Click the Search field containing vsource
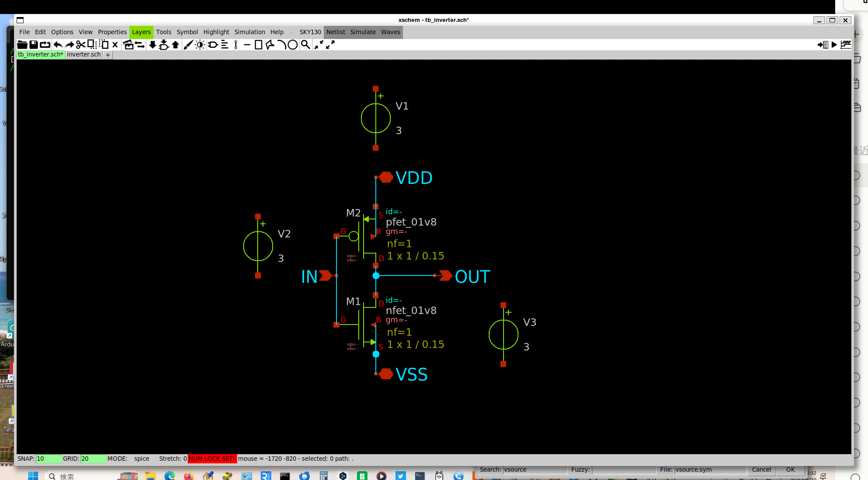 tap(535, 469)
